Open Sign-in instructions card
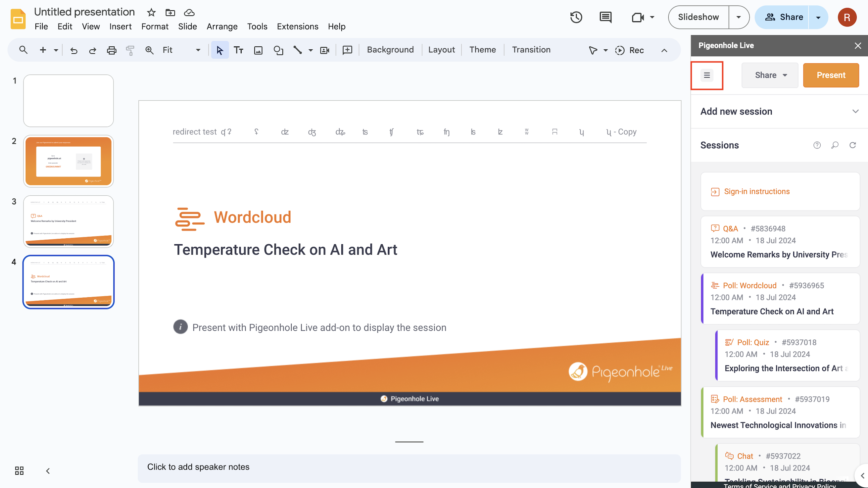 (x=780, y=191)
